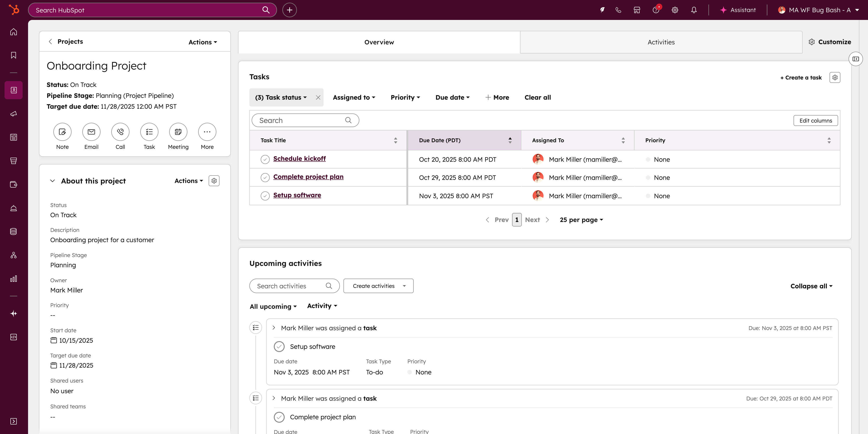Viewport: 868px width, 434px height.
Task: Open the Setup software task link
Action: pyautogui.click(x=297, y=195)
